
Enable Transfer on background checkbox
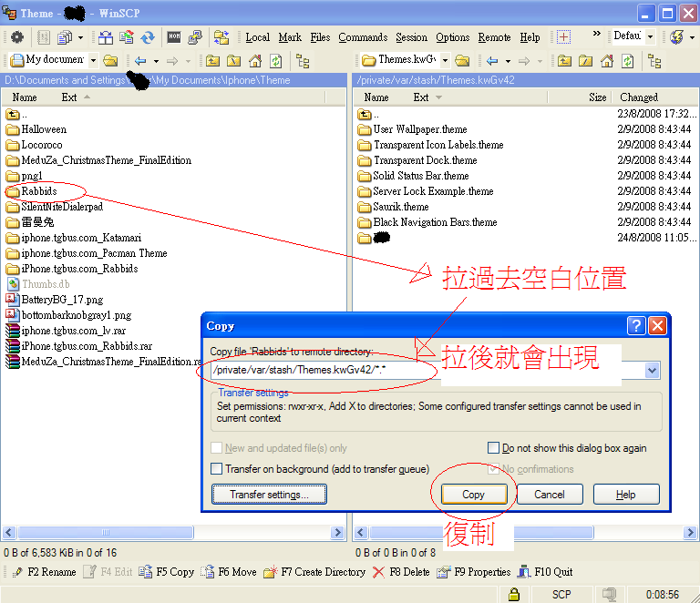(217, 469)
